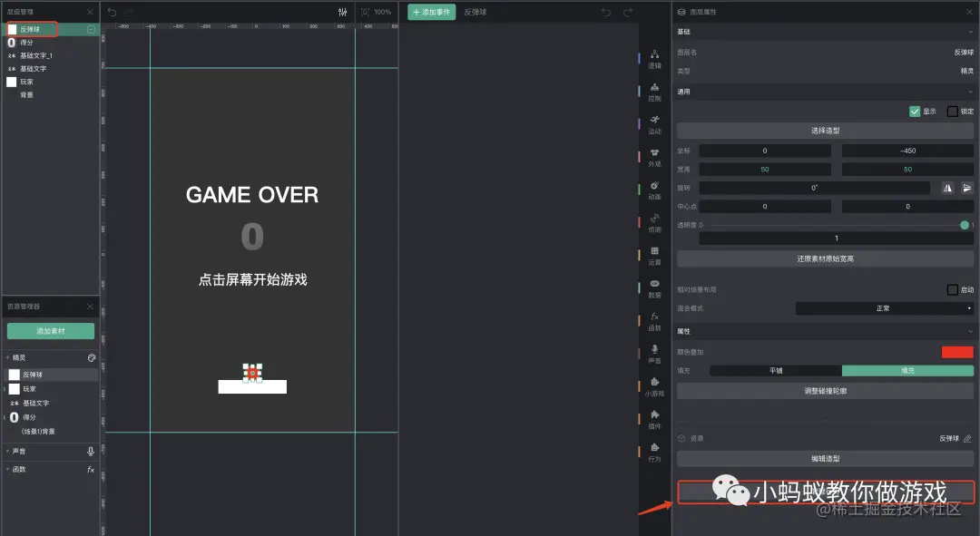Select the 玩家 layer
The width and height of the screenshot is (980, 536).
[x=51, y=82]
